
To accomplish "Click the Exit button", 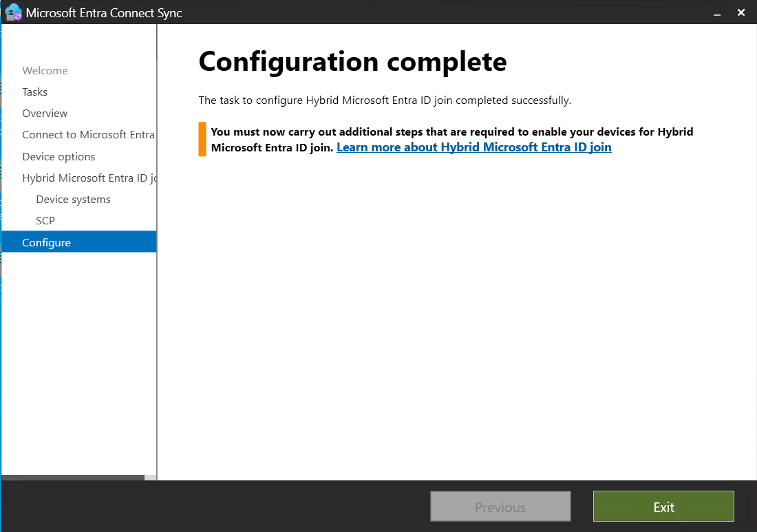I will coord(663,506).
